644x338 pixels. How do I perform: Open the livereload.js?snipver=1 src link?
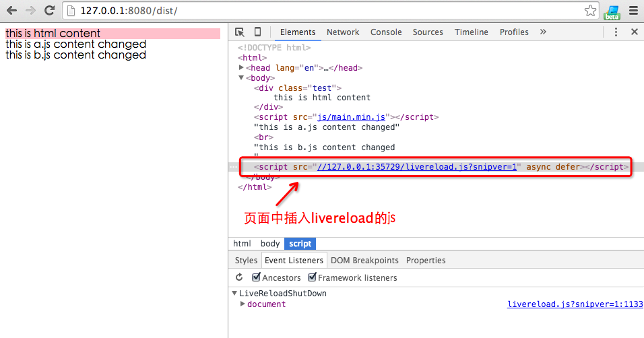pos(417,167)
